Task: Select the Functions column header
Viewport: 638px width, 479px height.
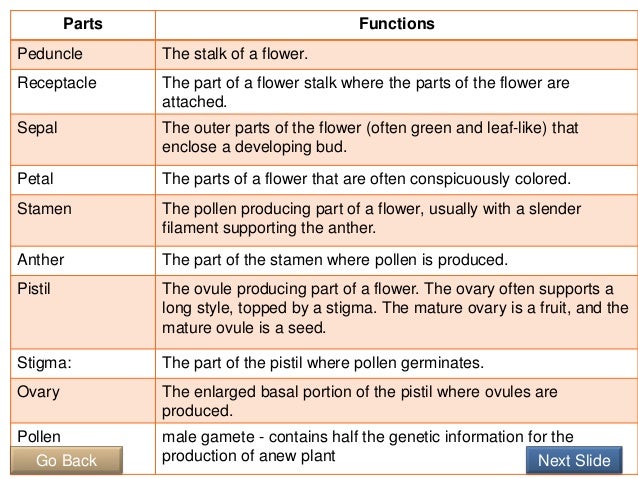Action: 397,24
